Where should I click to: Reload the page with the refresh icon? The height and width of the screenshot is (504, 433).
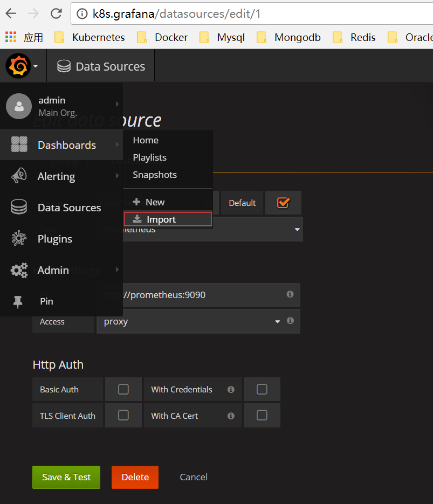point(56,13)
